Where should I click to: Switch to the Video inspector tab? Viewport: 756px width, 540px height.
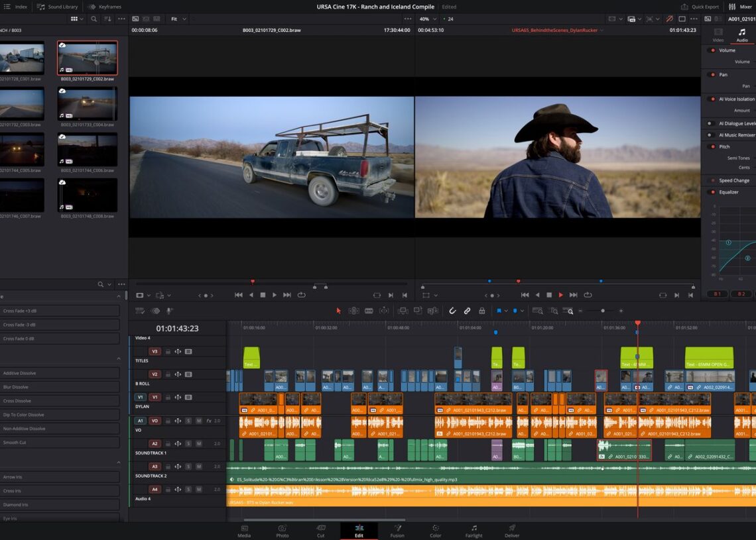click(718, 35)
